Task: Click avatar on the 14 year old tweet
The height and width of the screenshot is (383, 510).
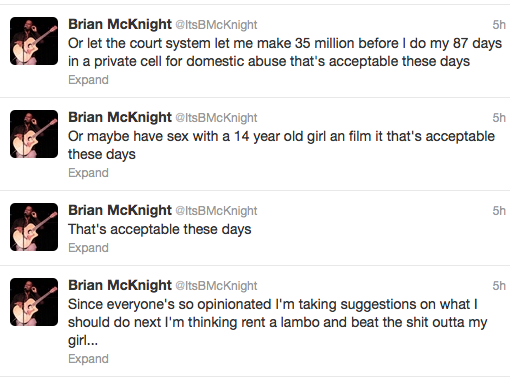Action: coord(34,134)
